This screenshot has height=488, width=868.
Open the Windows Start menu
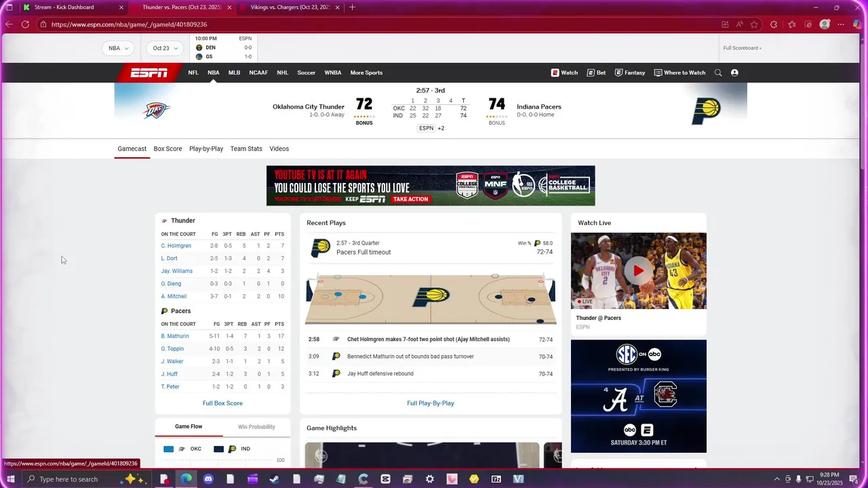pyautogui.click(x=10, y=479)
